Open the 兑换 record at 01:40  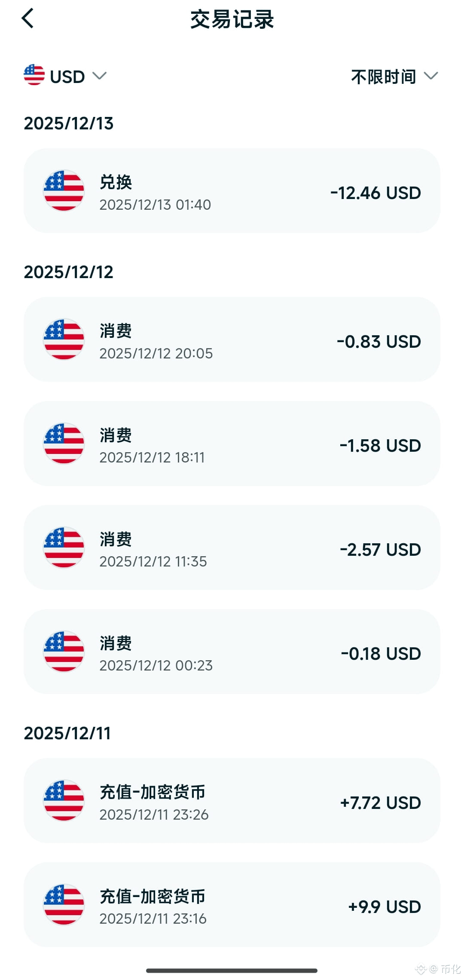232,191
